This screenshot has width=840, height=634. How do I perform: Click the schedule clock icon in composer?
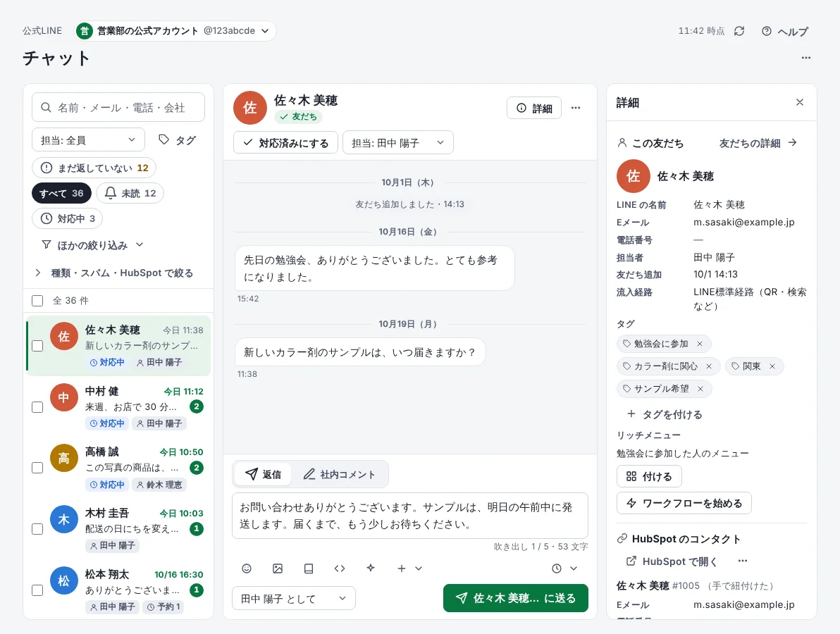[x=557, y=568]
